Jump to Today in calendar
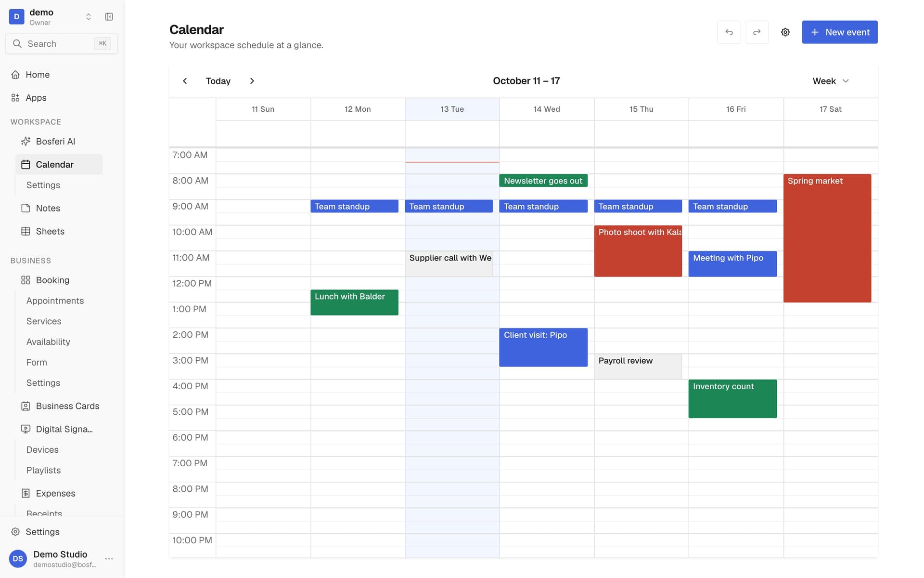This screenshot has width=924, height=578. (218, 81)
